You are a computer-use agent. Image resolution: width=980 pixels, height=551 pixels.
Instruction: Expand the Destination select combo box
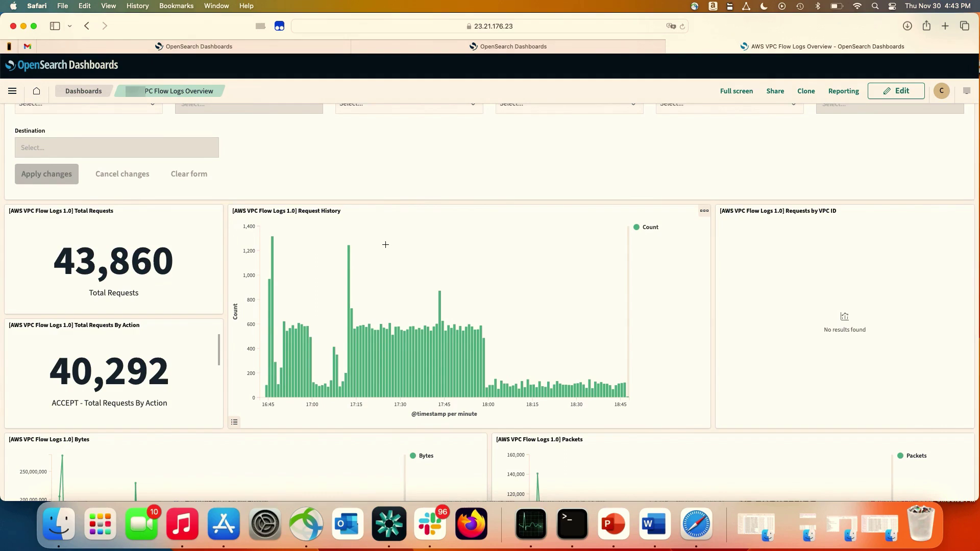[x=116, y=147]
